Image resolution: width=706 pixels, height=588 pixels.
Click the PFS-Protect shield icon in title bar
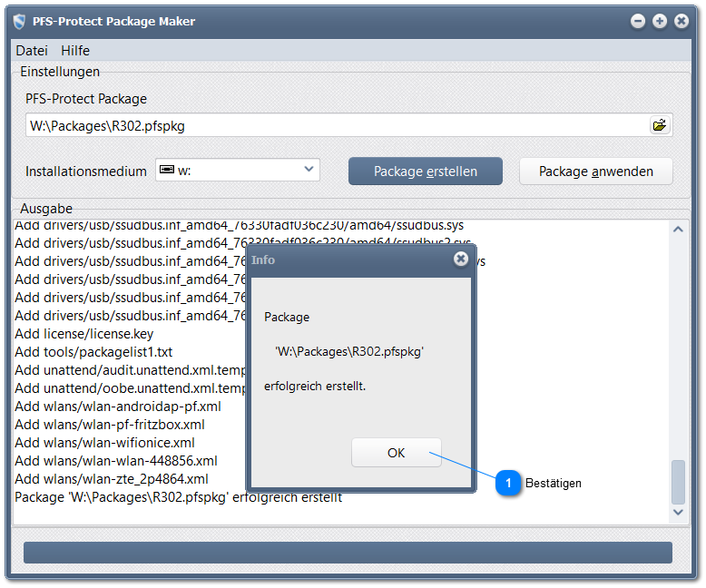(18, 21)
